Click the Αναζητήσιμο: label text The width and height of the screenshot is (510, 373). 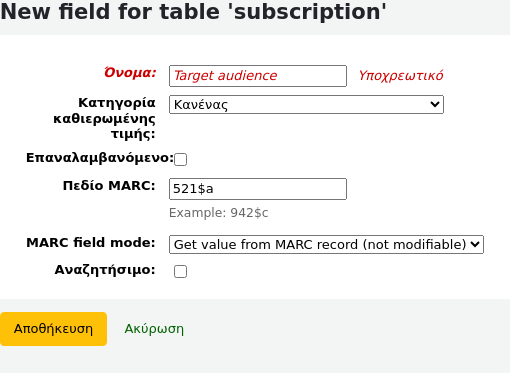(x=105, y=270)
